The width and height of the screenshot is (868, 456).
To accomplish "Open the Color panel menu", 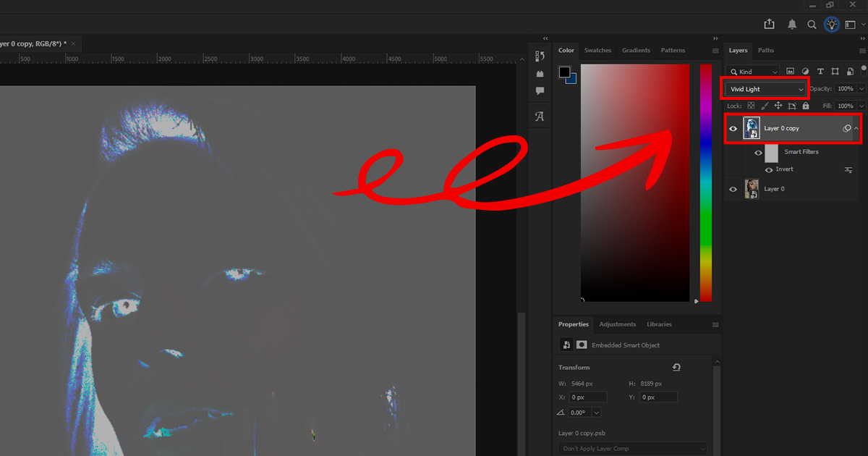I will [715, 51].
